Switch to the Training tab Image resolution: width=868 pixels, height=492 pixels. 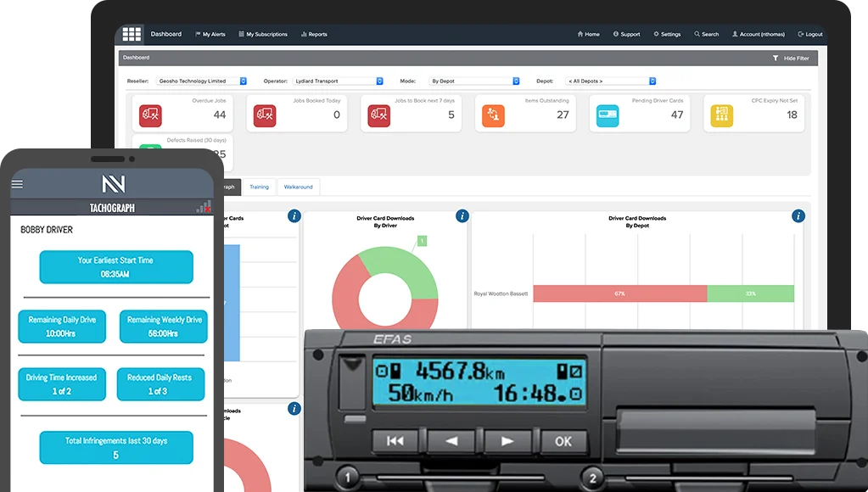tap(259, 187)
